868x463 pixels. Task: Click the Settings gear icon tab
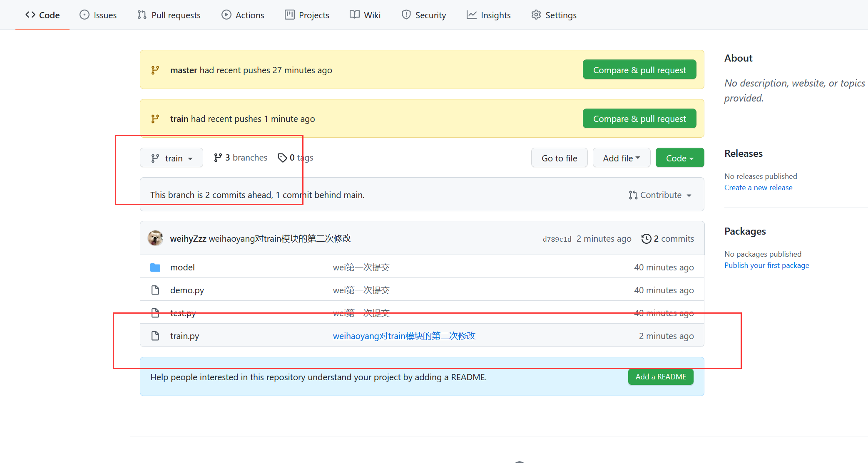tap(536, 15)
